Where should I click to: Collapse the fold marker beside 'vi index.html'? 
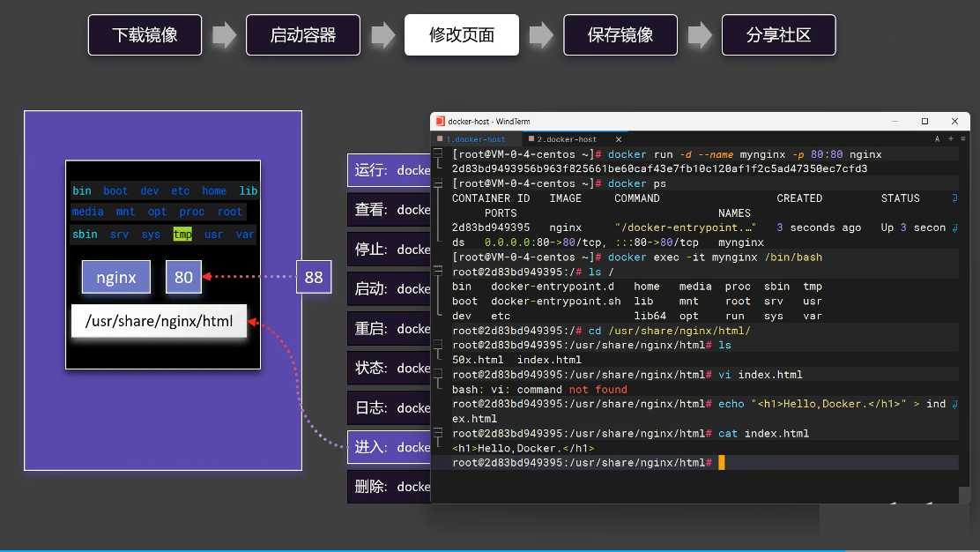[437, 375]
